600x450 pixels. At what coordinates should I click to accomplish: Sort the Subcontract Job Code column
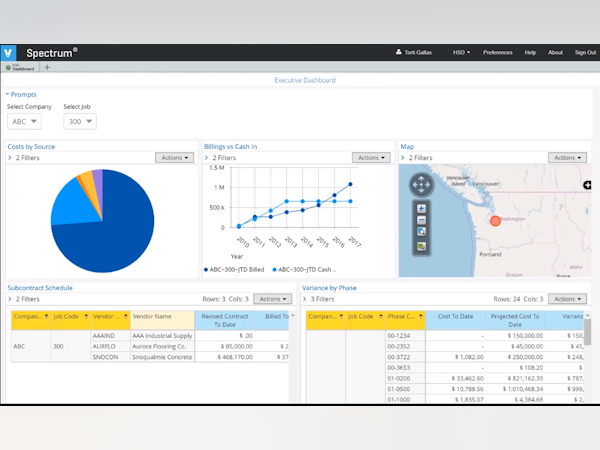coord(86,316)
